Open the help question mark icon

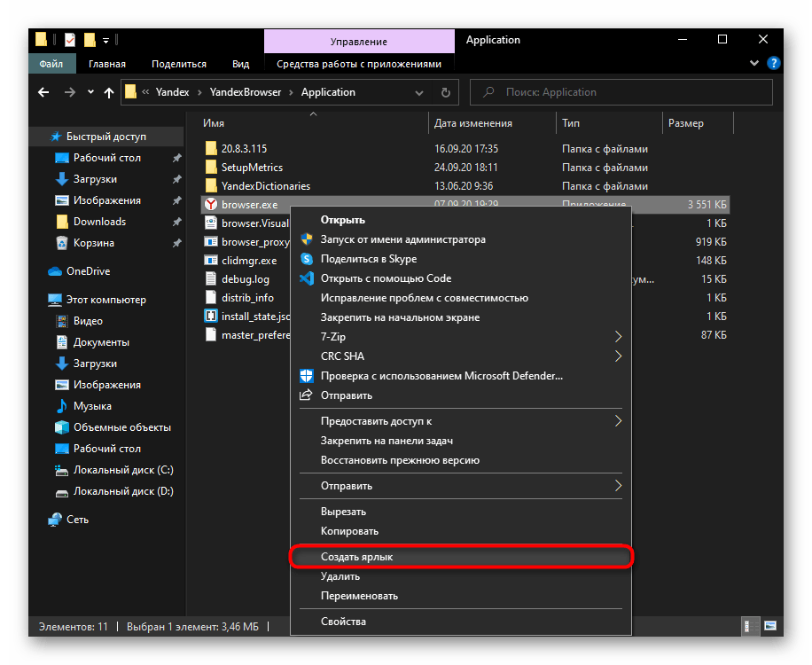pos(774,63)
